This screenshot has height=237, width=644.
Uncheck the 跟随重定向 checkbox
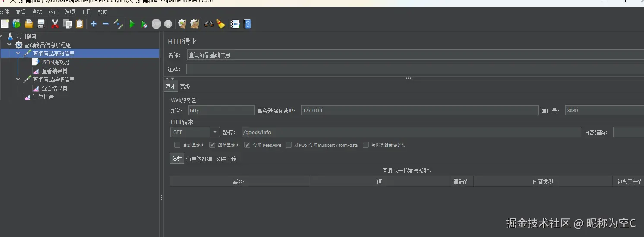212,145
